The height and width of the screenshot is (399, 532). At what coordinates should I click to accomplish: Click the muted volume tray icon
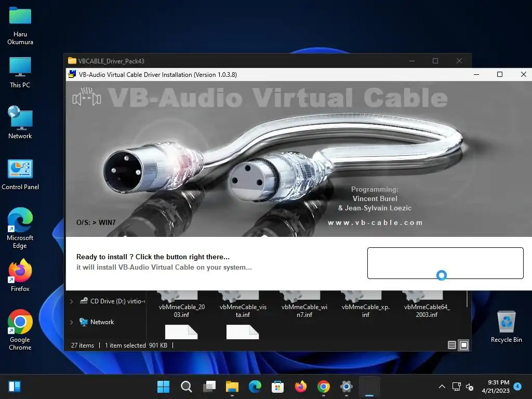coord(470,387)
